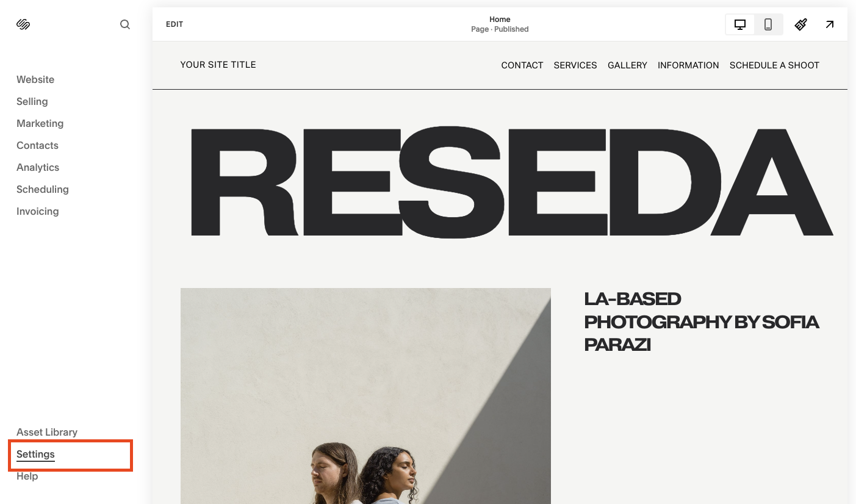Open Contacts in sidebar
The height and width of the screenshot is (504, 856).
point(38,145)
